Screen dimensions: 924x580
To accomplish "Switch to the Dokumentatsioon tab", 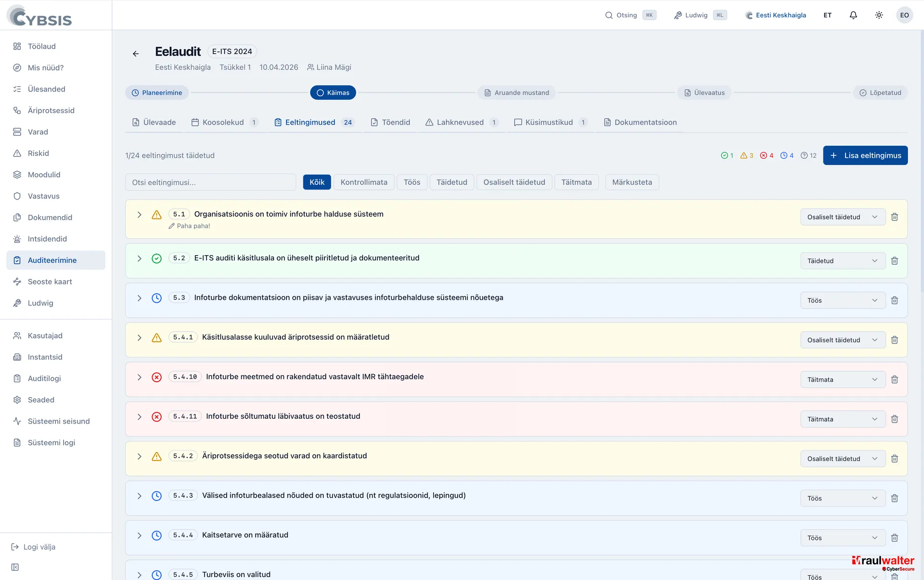I will click(x=640, y=122).
